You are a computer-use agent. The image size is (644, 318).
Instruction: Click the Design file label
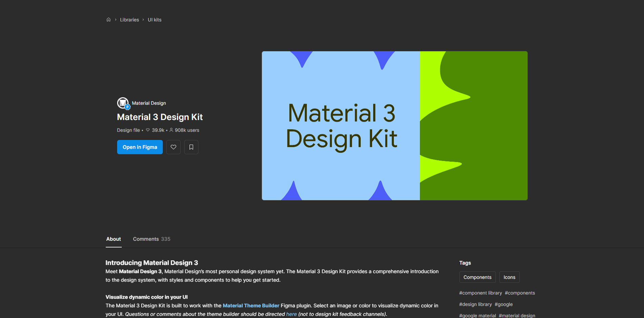[128, 130]
